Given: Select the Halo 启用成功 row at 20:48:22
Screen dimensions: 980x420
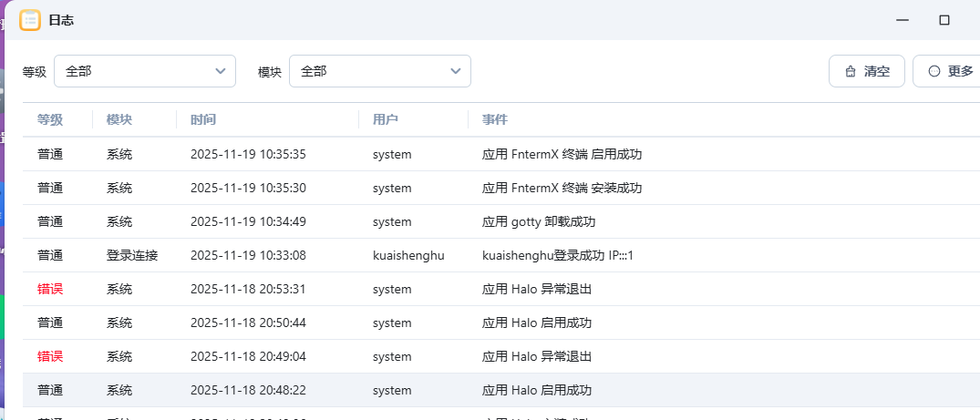Looking at the screenshot, I should coord(537,391).
